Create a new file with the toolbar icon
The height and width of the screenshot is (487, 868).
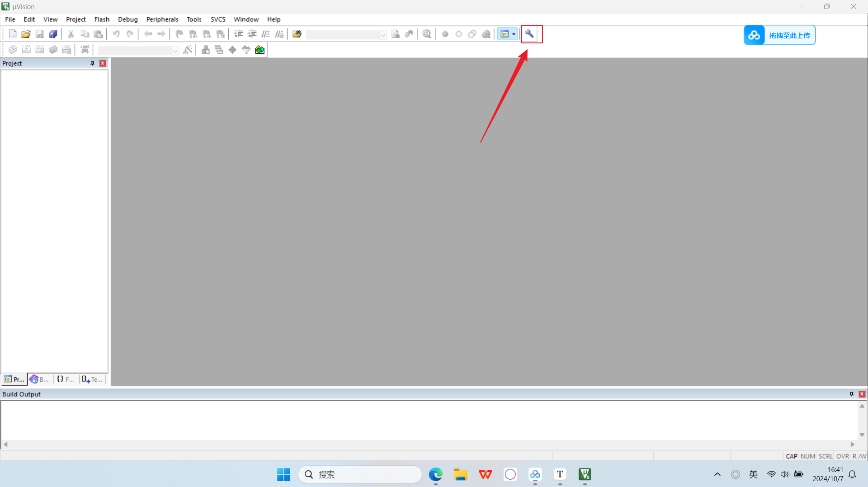click(x=13, y=34)
